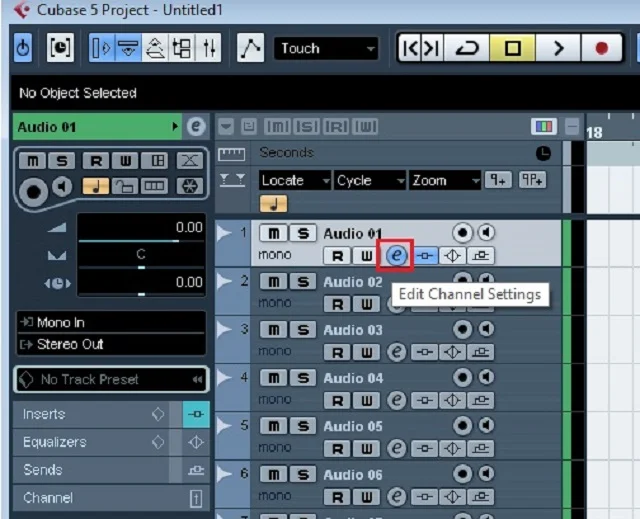Image resolution: width=640 pixels, height=519 pixels.
Task: Open the Inserts inspector tab
Action: 91,414
